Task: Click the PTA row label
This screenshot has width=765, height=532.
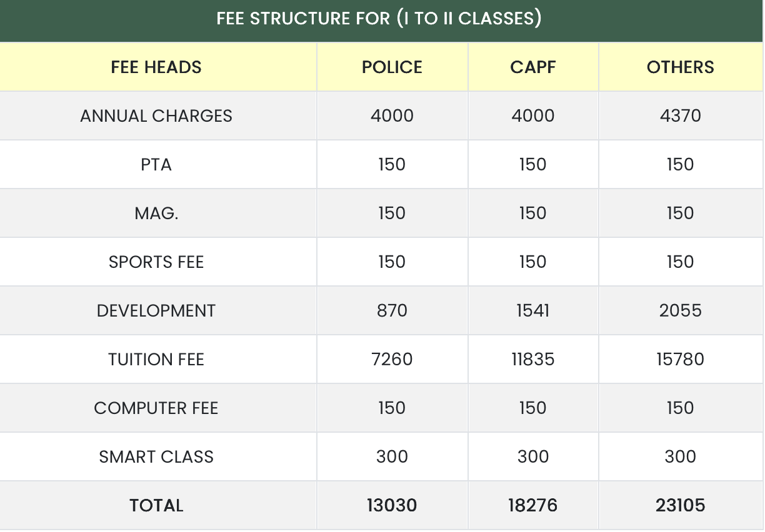Action: (156, 165)
